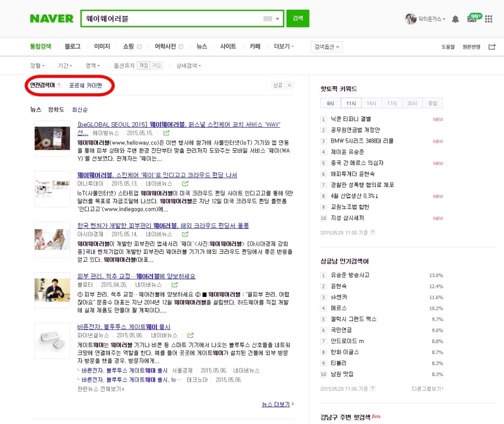Click the 신고 report button
Screen dimensions: 504x424
point(278,85)
